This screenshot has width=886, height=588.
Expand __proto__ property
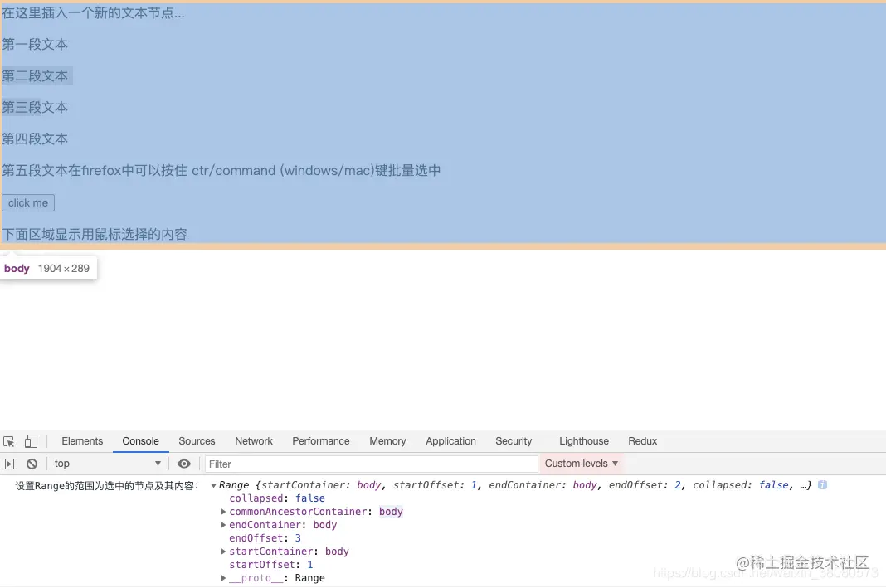(x=224, y=578)
